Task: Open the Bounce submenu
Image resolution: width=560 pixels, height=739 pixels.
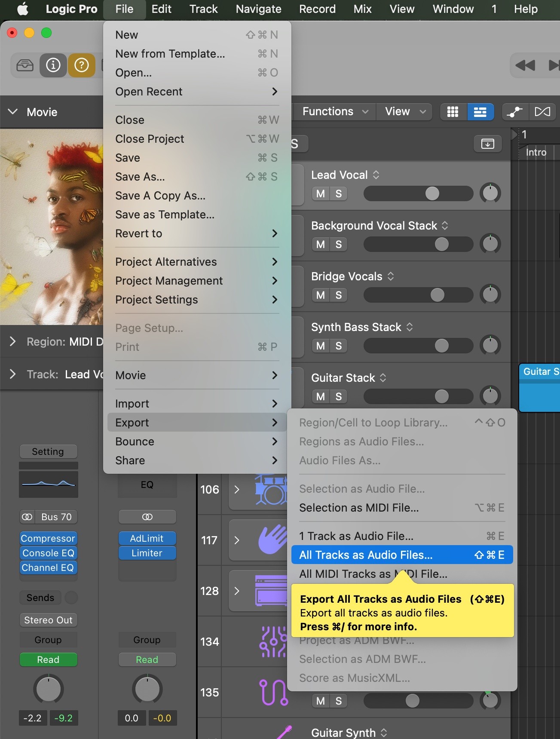Action: [197, 442]
